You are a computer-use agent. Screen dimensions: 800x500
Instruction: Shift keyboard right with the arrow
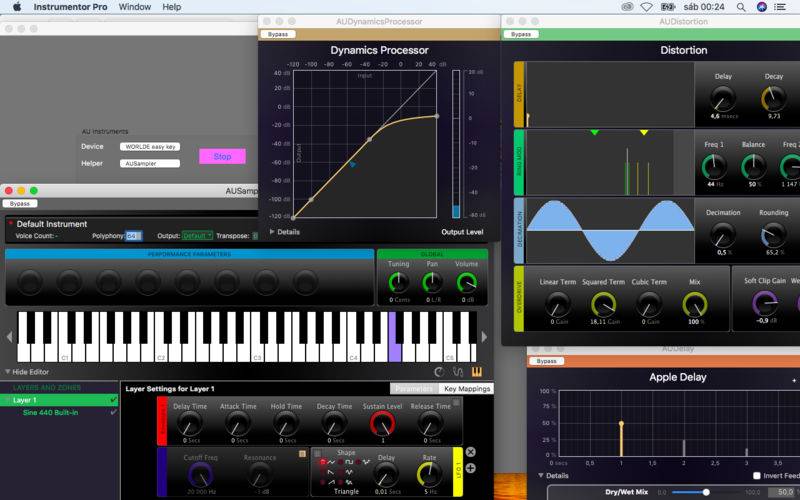[x=484, y=337]
